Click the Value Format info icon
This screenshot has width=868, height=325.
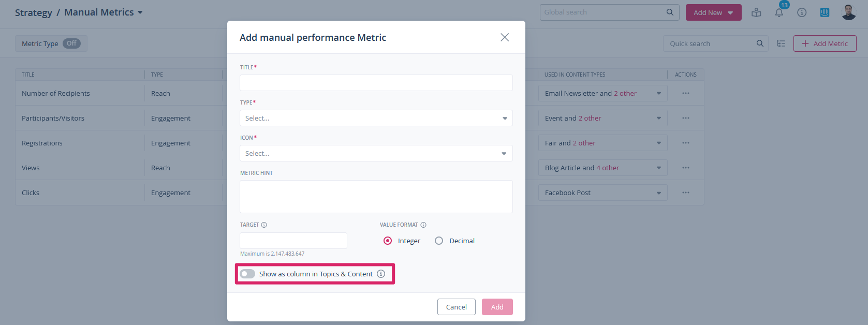point(423,225)
